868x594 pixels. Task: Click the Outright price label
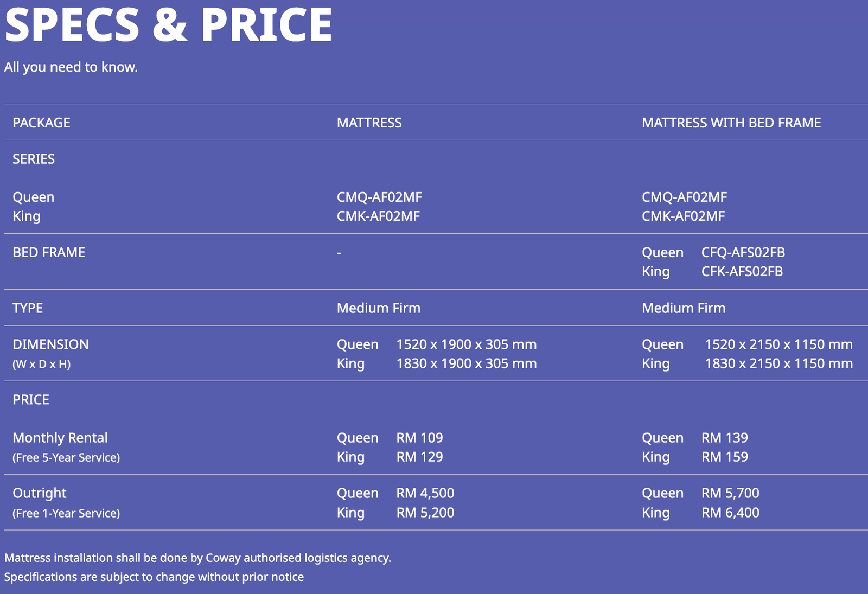tap(40, 493)
